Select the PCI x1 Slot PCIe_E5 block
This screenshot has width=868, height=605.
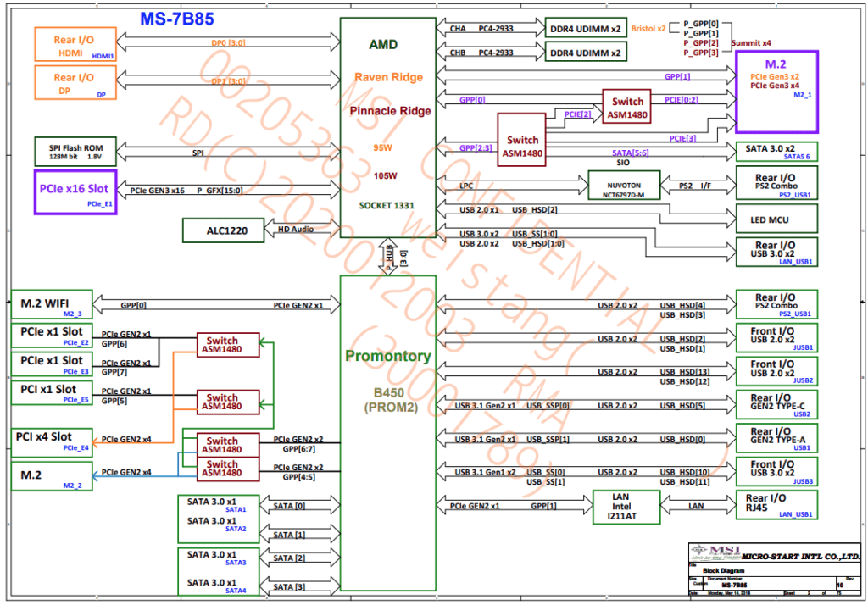(x=52, y=393)
